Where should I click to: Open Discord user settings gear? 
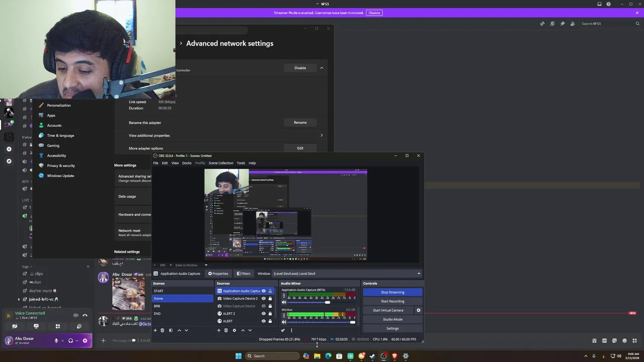(85, 340)
